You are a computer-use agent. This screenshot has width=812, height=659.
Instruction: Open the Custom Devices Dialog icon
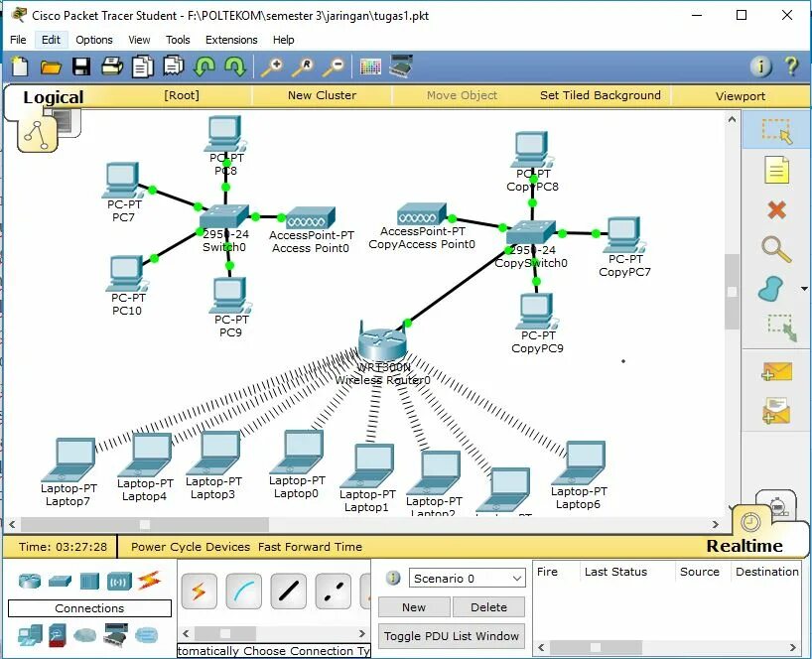[x=401, y=66]
